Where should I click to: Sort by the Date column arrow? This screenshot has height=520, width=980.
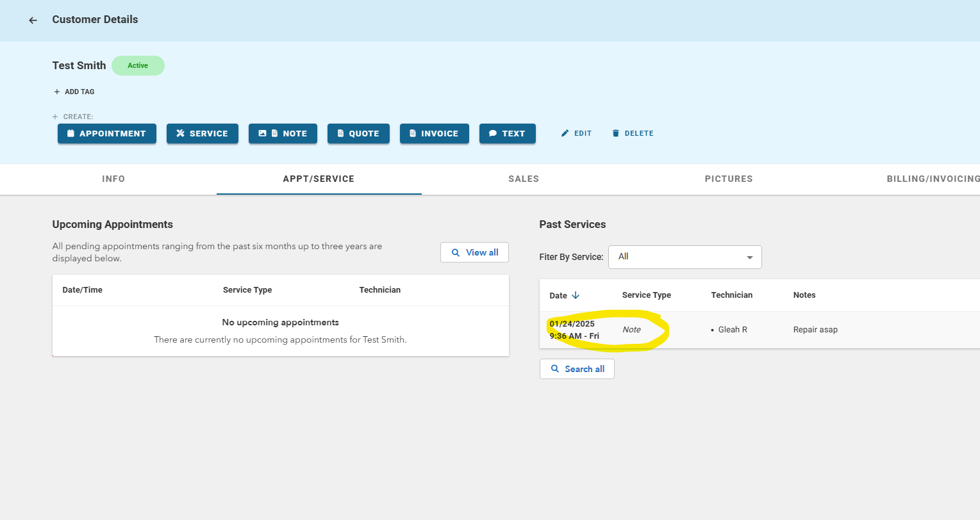(x=576, y=295)
